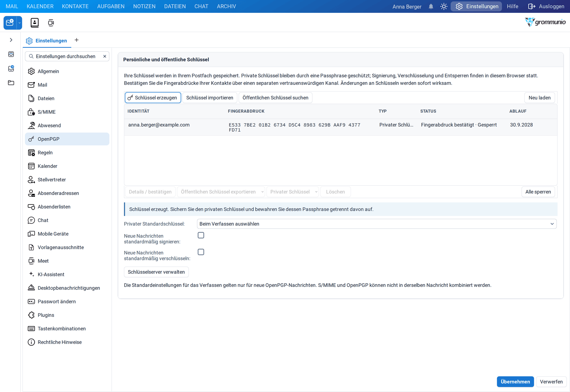Apply changes with Übernehmen

515,382
